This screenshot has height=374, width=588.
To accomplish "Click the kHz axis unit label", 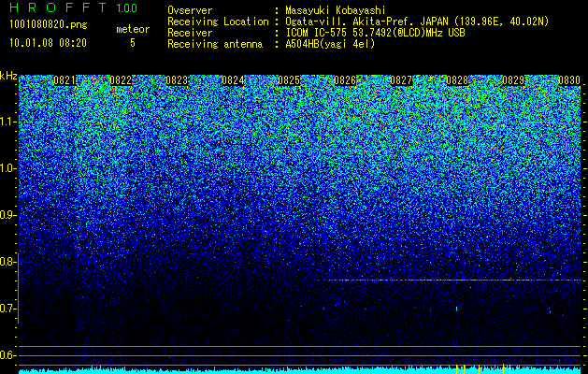I will click(8, 76).
